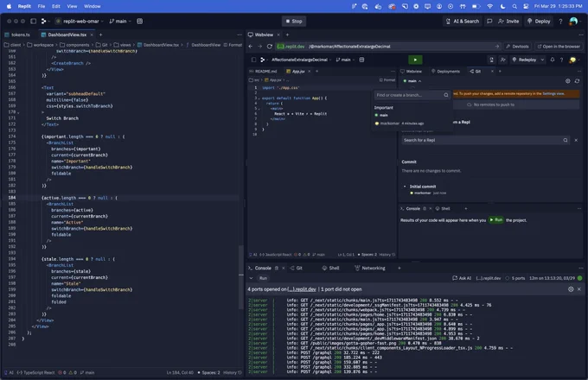The height and width of the screenshot is (380, 588).
Task: Switch to the bottom Shell tab
Action: (x=330, y=268)
